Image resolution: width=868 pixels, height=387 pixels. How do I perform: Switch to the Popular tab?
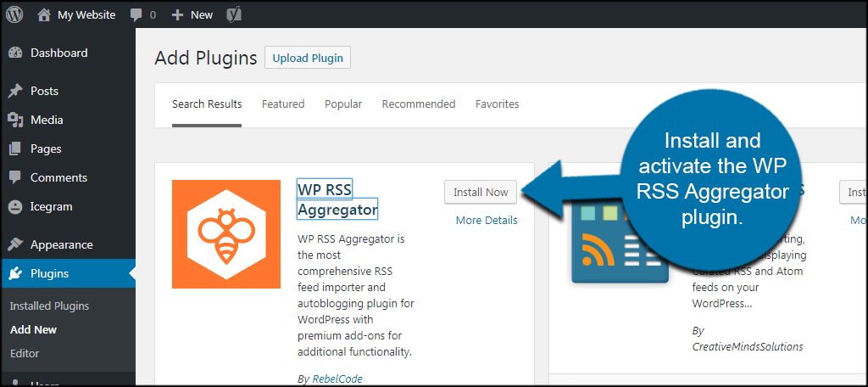(x=343, y=104)
